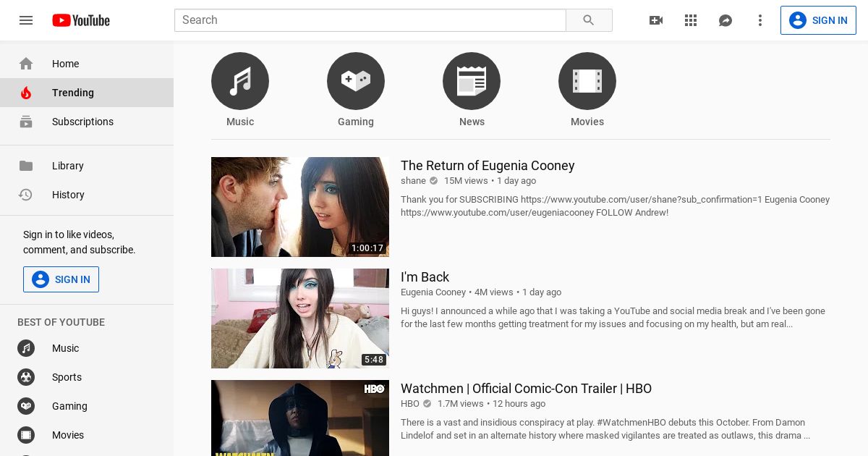Image resolution: width=868 pixels, height=456 pixels.
Task: Open the hamburger guide menu
Action: 26,20
